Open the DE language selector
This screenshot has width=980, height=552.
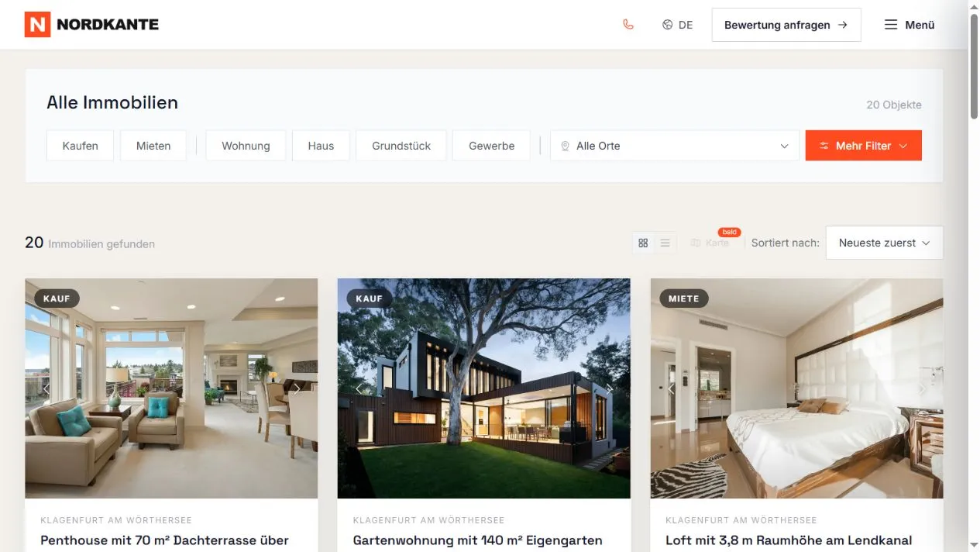[x=678, y=25]
